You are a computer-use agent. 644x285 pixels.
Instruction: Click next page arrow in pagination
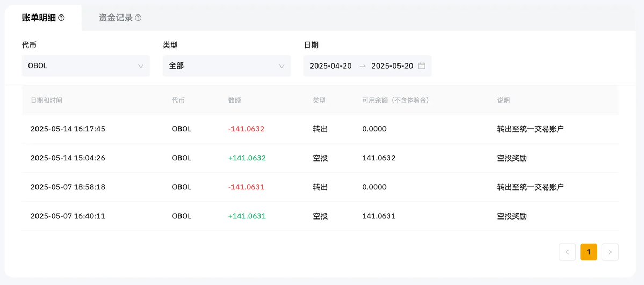tap(610, 252)
